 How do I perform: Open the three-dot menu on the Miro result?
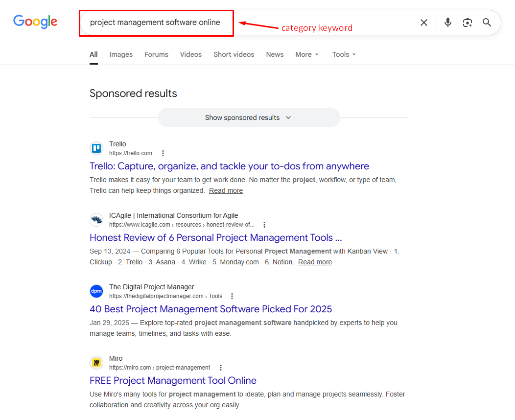pyautogui.click(x=221, y=367)
